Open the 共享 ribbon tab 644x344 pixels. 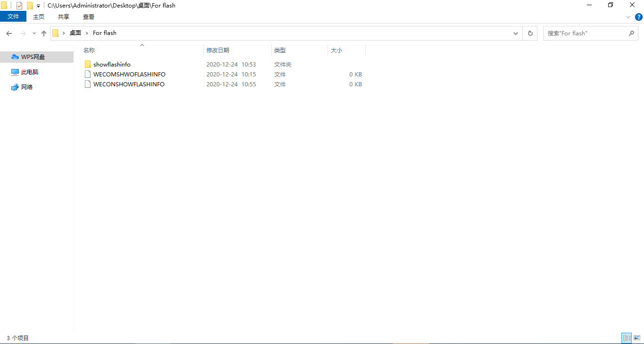click(64, 17)
